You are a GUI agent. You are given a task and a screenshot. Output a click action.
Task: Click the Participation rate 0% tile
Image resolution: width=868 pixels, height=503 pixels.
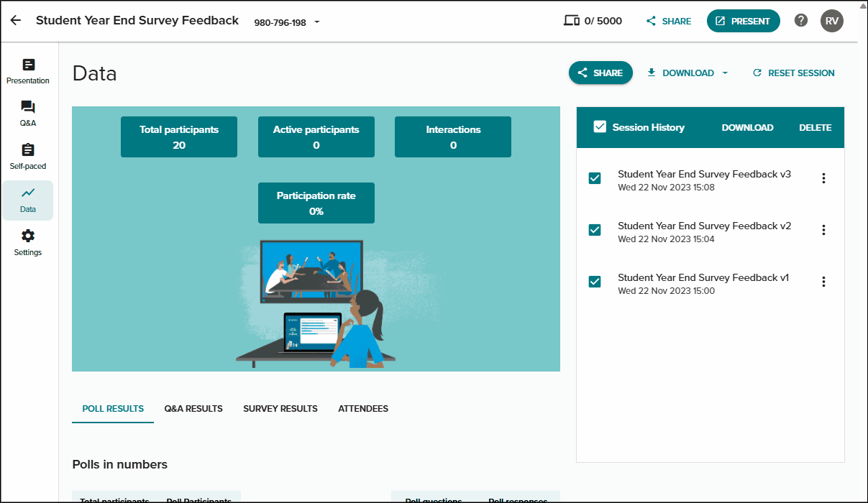coord(316,203)
